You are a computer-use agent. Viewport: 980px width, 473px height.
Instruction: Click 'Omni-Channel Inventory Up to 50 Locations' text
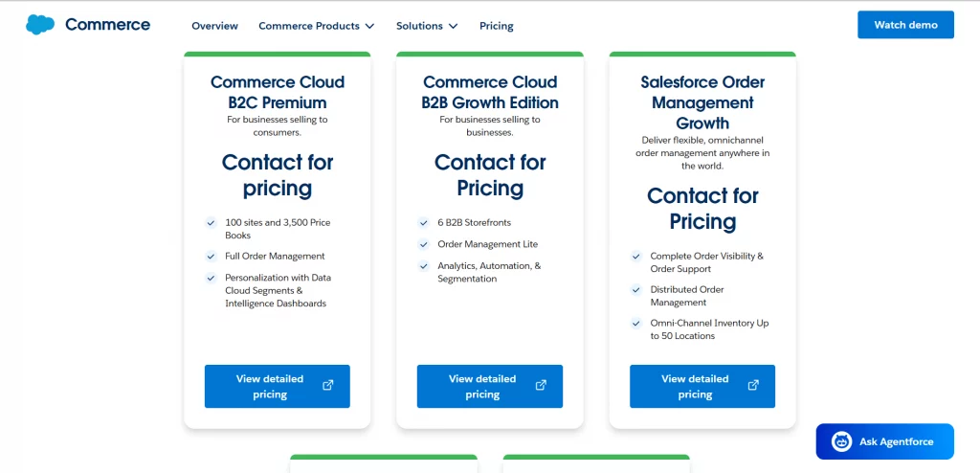(x=709, y=329)
